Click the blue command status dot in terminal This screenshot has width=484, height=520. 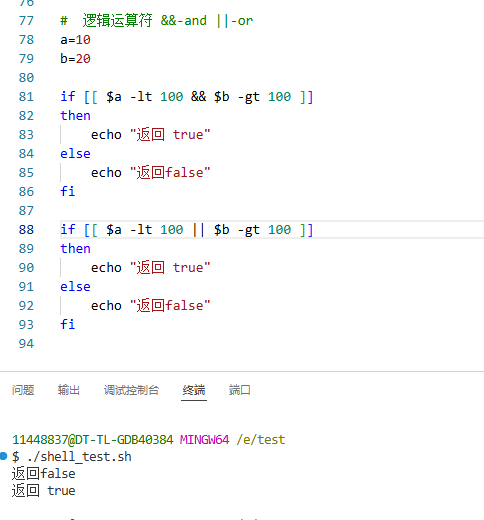[x=3, y=456]
